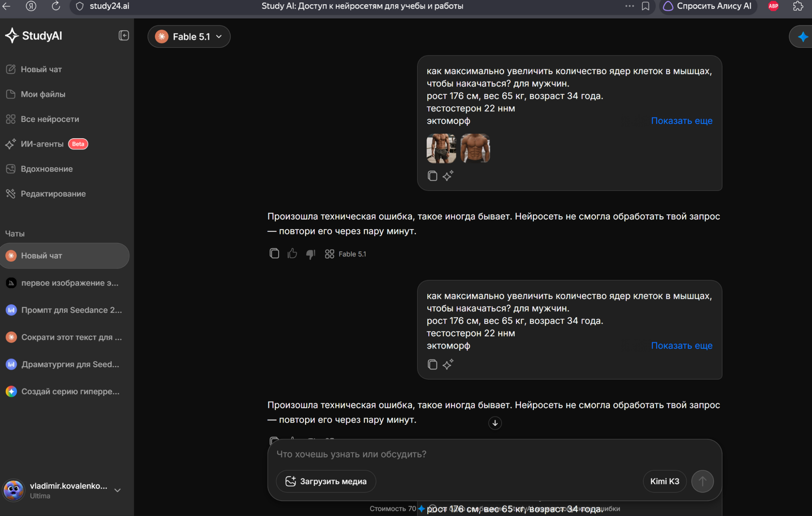Copy the first user message with photos

(x=432, y=176)
